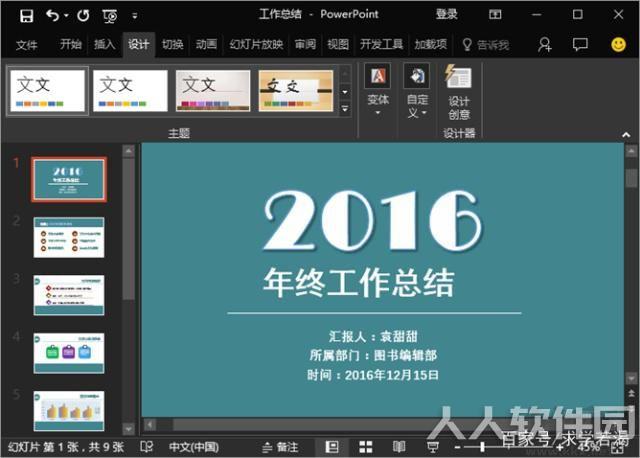Click the Previous Slide double-arrow button
The width and height of the screenshot is (640, 458).
[x=631, y=394]
